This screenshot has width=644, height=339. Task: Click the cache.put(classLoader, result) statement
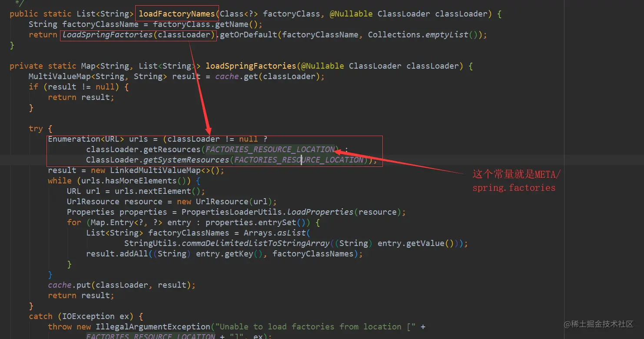[x=122, y=285]
